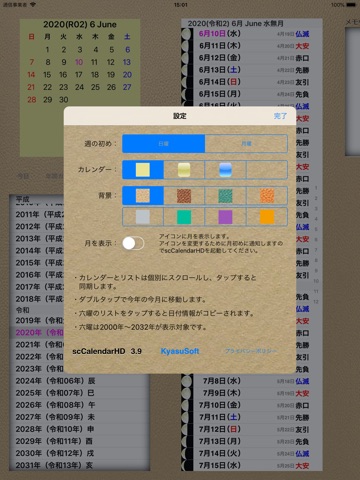Select beige paper background texture

coord(143,196)
